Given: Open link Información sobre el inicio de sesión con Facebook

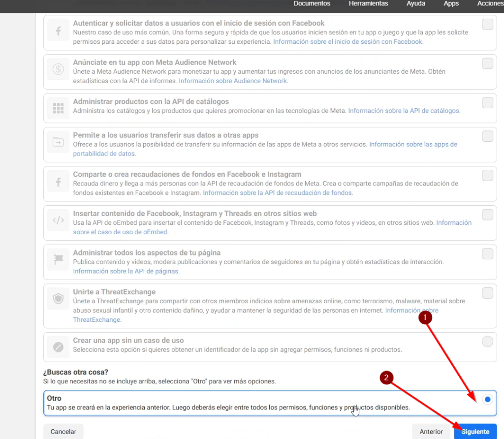Looking at the screenshot, I should [x=348, y=42].
